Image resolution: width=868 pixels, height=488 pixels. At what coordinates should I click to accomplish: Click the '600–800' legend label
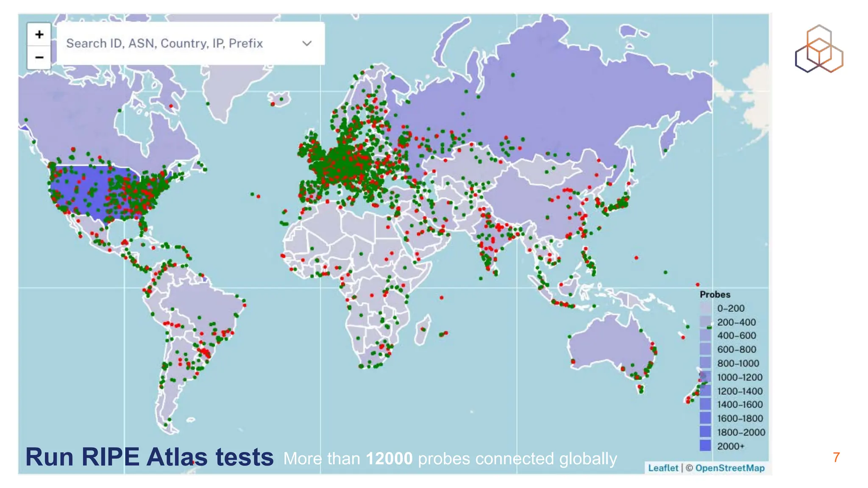click(737, 349)
